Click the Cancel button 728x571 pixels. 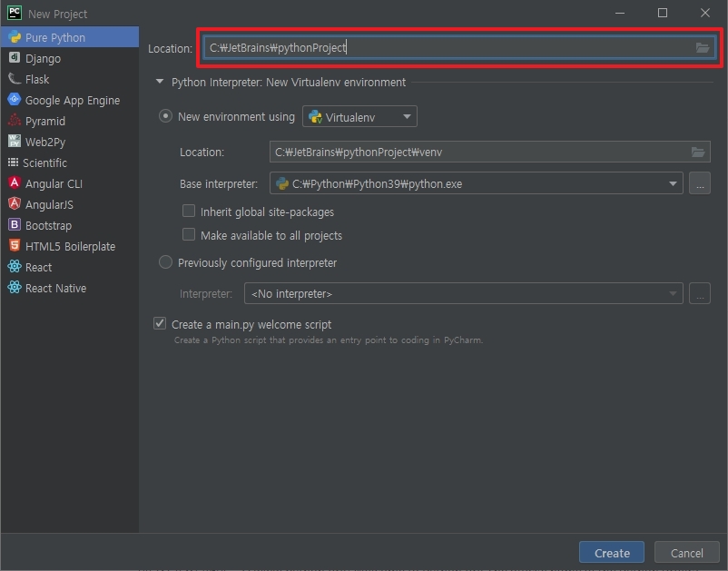coord(686,553)
